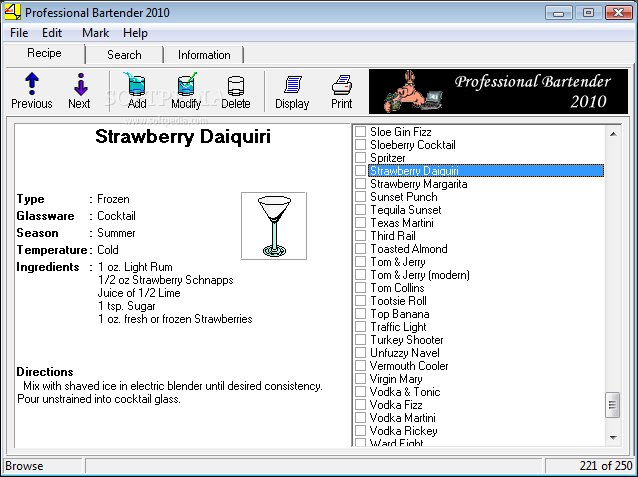
Task: Select Turkey Shooter in the recipe list
Action: coord(406,340)
